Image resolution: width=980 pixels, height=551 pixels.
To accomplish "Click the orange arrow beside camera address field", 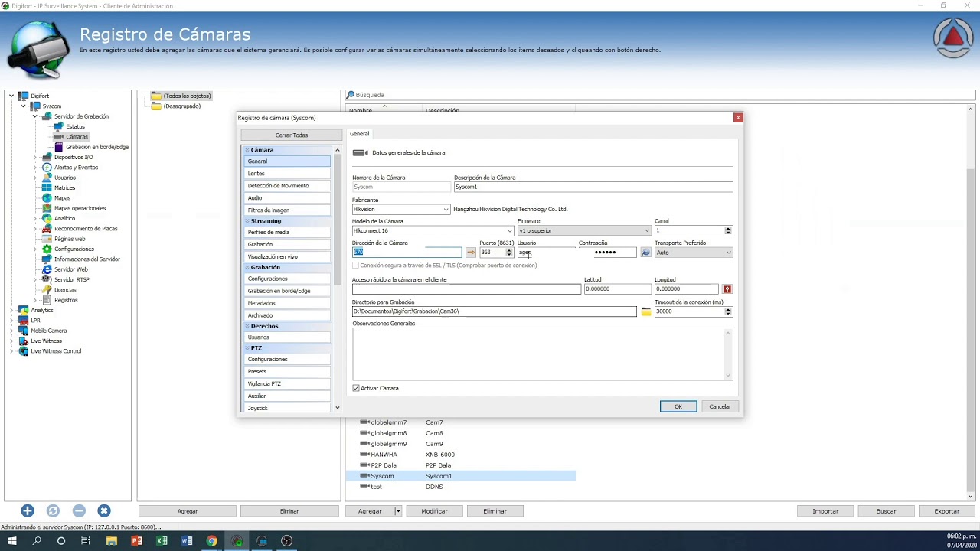I will pyautogui.click(x=471, y=253).
